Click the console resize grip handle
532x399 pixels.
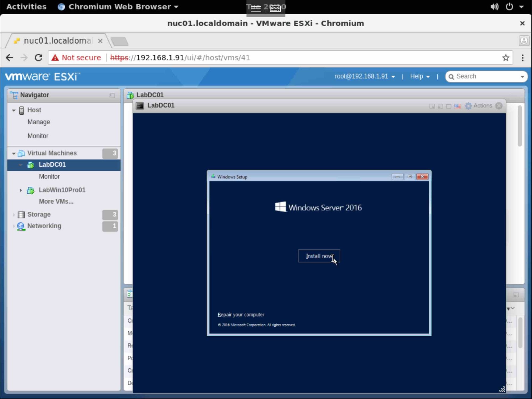(502, 389)
